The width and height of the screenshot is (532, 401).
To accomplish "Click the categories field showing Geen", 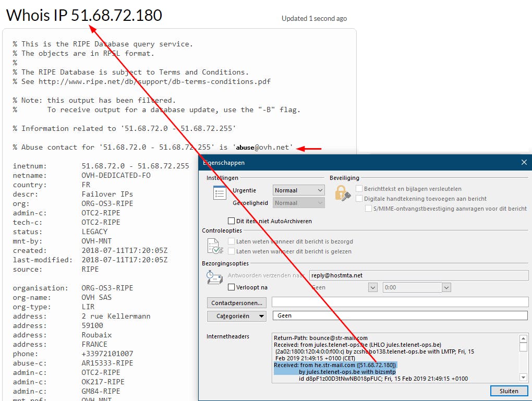I will (x=400, y=316).
